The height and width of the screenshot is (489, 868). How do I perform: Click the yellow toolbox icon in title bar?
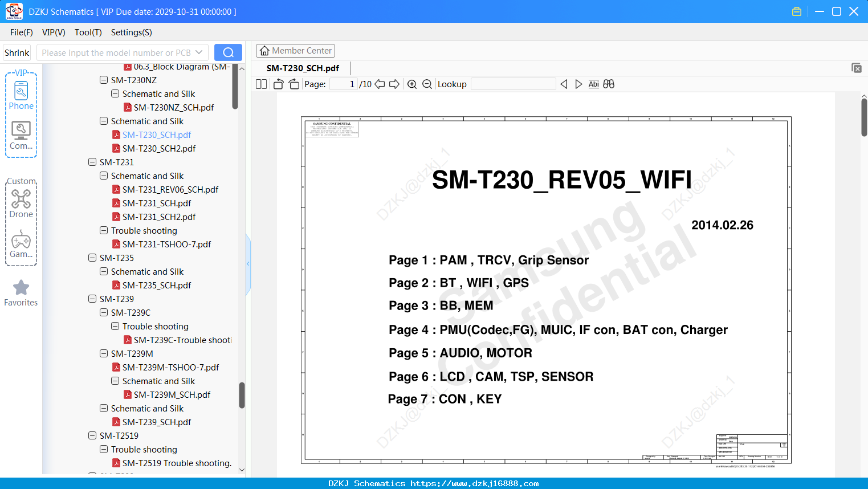tap(797, 11)
